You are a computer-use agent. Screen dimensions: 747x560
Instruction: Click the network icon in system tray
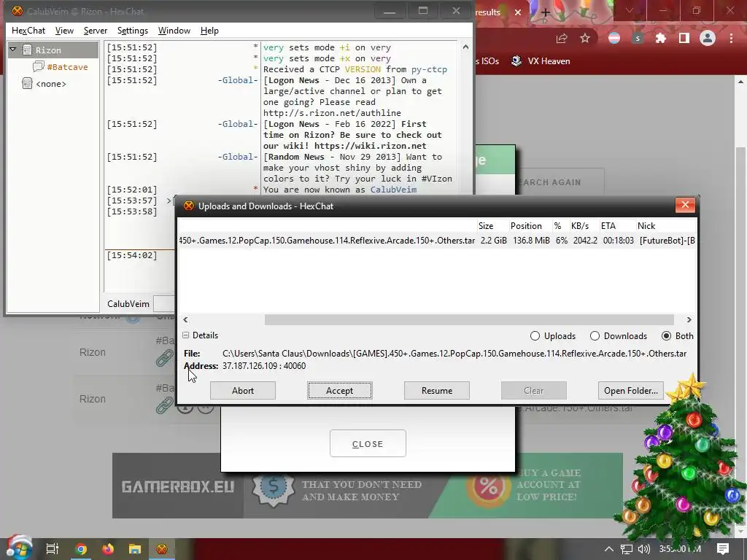[x=627, y=549]
